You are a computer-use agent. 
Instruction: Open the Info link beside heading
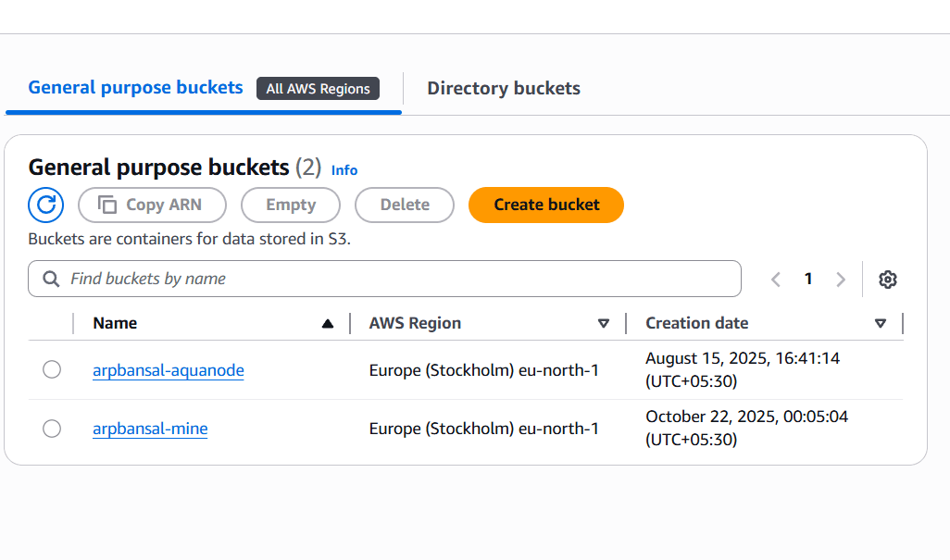(x=344, y=170)
